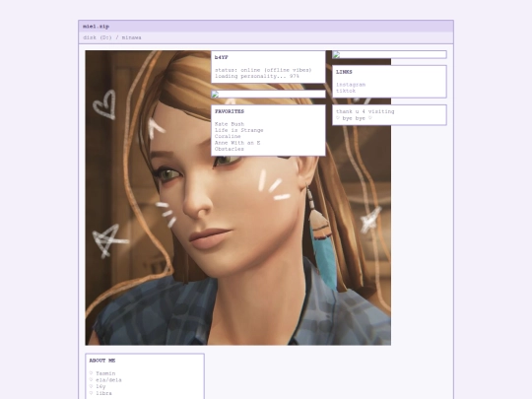
Task: Select the "LINKS" heading
Action: pyautogui.click(x=344, y=72)
